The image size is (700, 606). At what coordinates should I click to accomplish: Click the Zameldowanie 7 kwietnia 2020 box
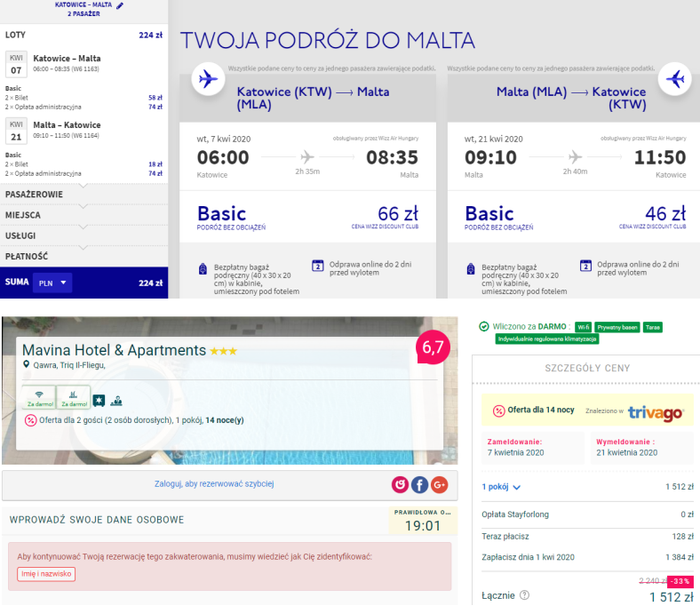(533, 448)
